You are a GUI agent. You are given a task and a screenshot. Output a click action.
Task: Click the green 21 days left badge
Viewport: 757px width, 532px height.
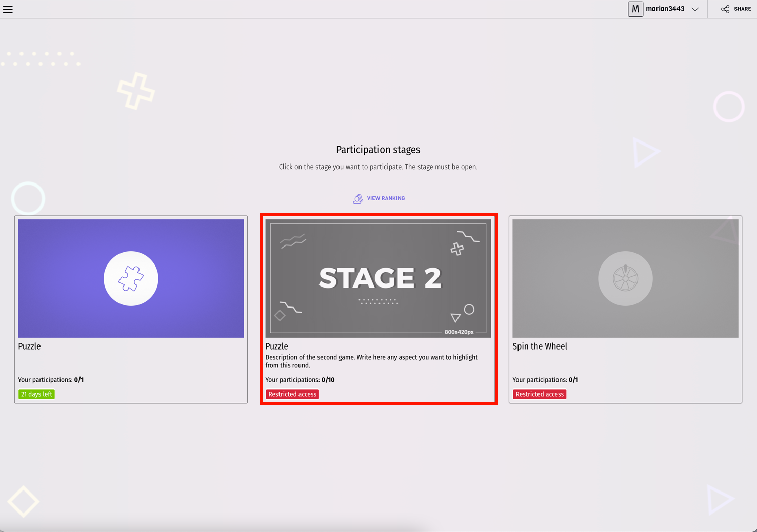point(36,394)
